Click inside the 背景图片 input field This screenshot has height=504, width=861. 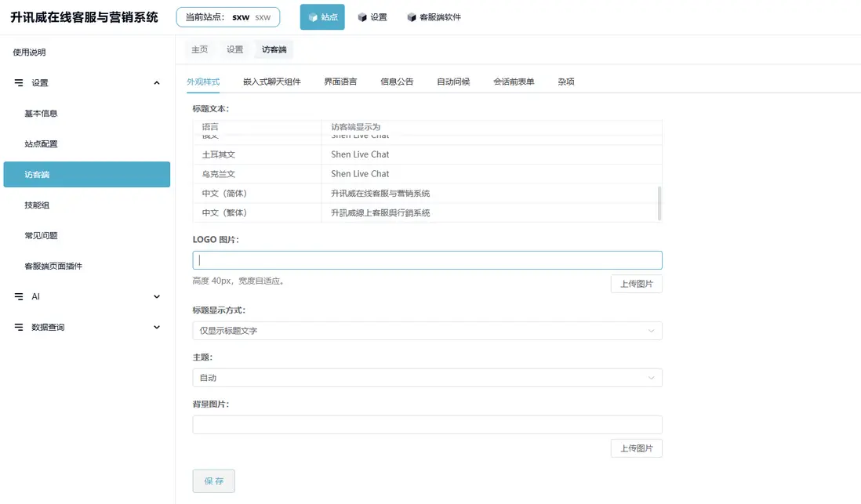(x=427, y=424)
